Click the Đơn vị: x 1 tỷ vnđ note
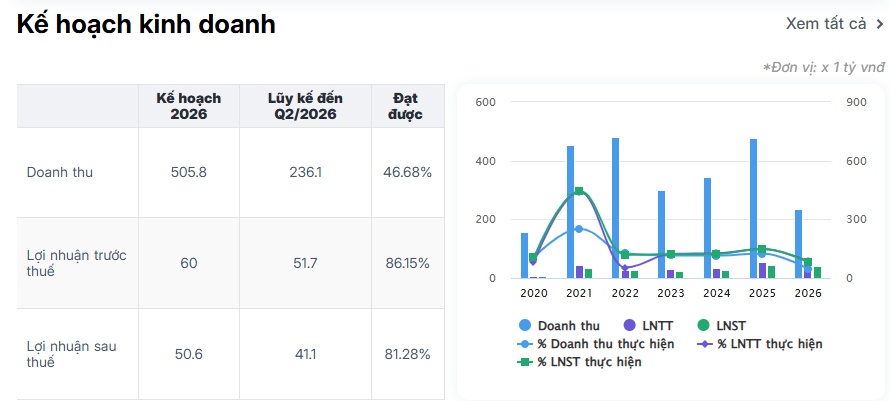The height and width of the screenshot is (401, 890). point(824,68)
